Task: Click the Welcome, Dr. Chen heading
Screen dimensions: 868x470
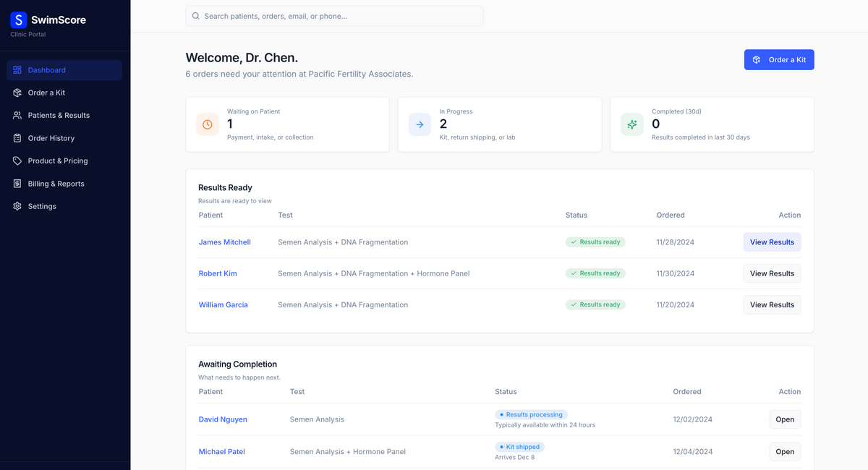Action: click(x=242, y=58)
